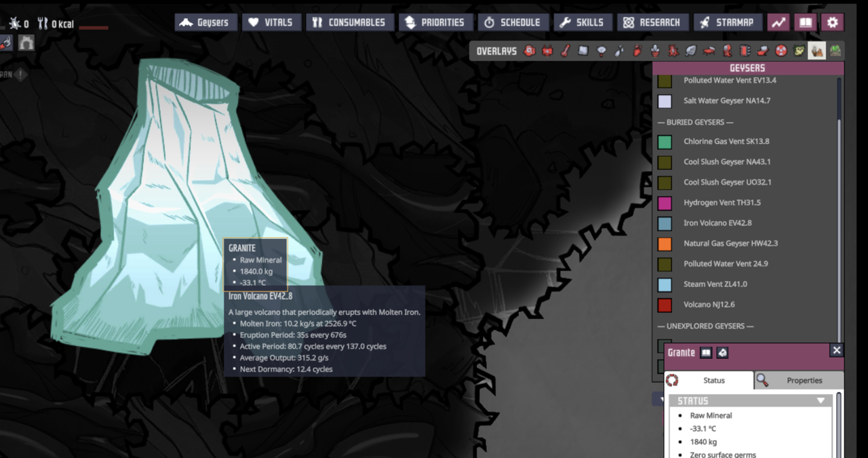
Task: Open the Automation overlay
Action: coord(745,51)
